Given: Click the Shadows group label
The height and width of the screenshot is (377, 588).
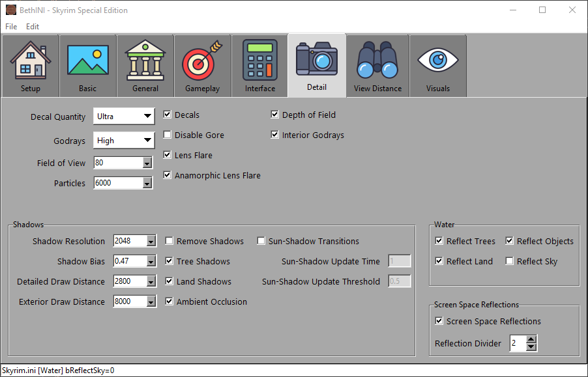Looking at the screenshot, I should (28, 225).
